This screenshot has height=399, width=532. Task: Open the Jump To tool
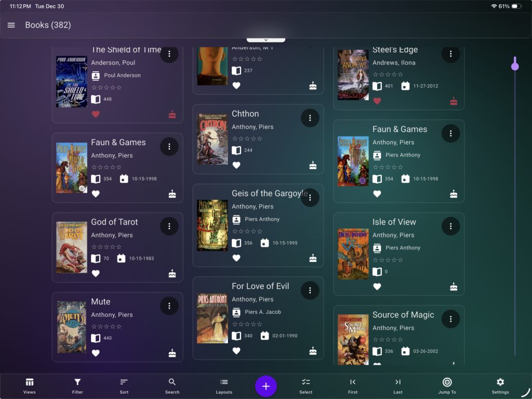point(446,386)
